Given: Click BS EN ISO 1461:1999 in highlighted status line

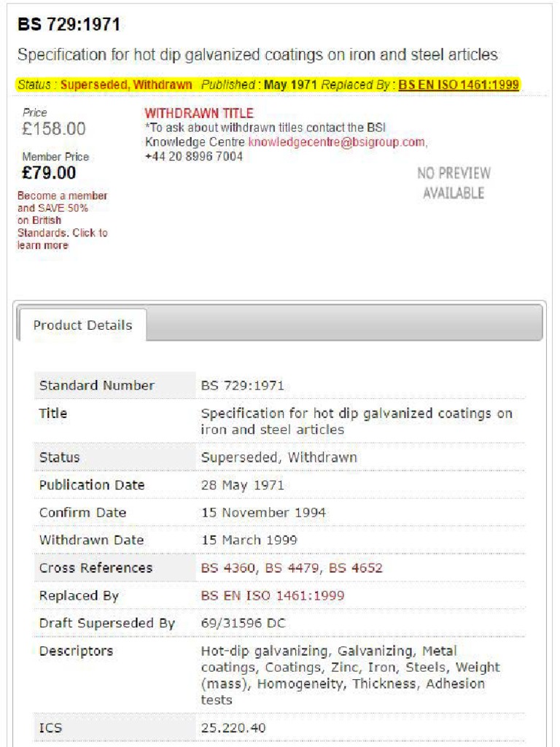Looking at the screenshot, I should point(459,85).
